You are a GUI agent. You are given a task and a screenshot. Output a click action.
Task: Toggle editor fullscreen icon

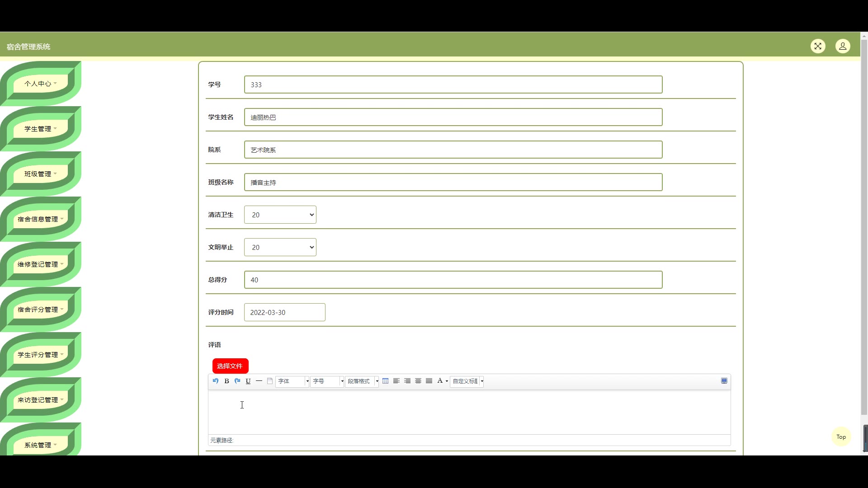click(x=724, y=381)
